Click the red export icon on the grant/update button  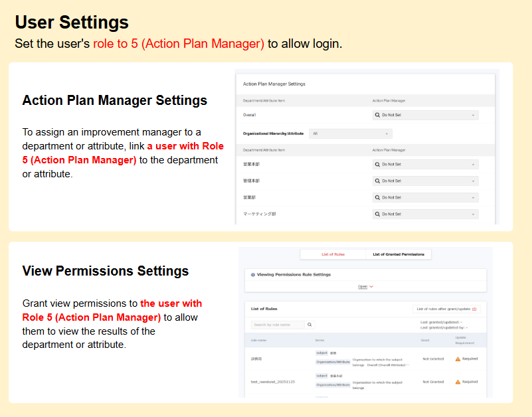pyautogui.click(x=474, y=309)
